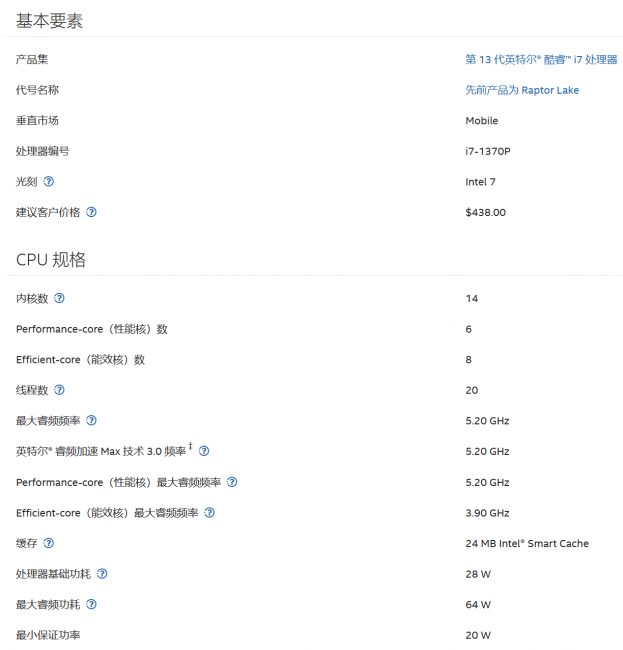Click the price value $438.00
This screenshot has height=650, width=623.
tap(485, 212)
